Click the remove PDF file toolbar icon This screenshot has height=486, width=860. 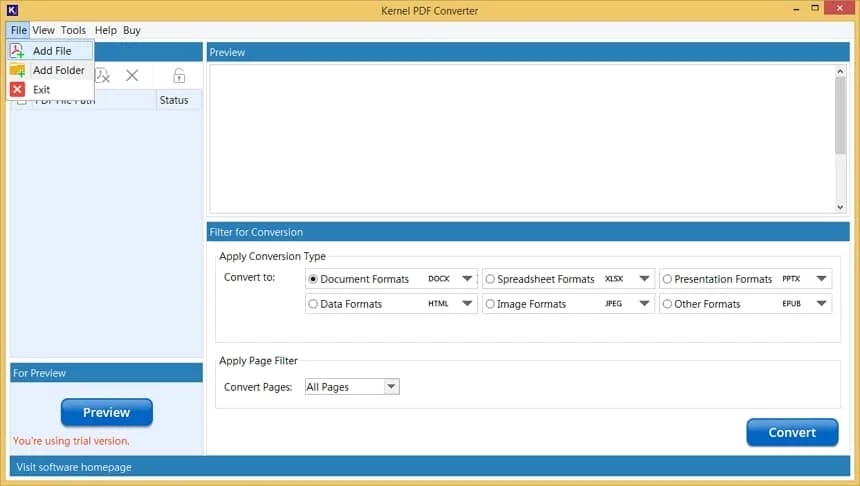tap(103, 76)
